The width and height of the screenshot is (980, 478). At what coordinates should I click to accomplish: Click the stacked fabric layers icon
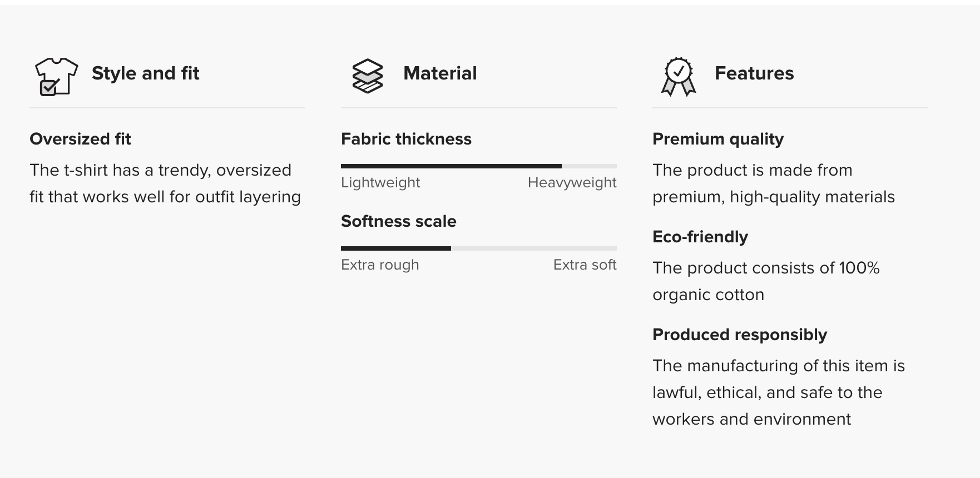[368, 76]
